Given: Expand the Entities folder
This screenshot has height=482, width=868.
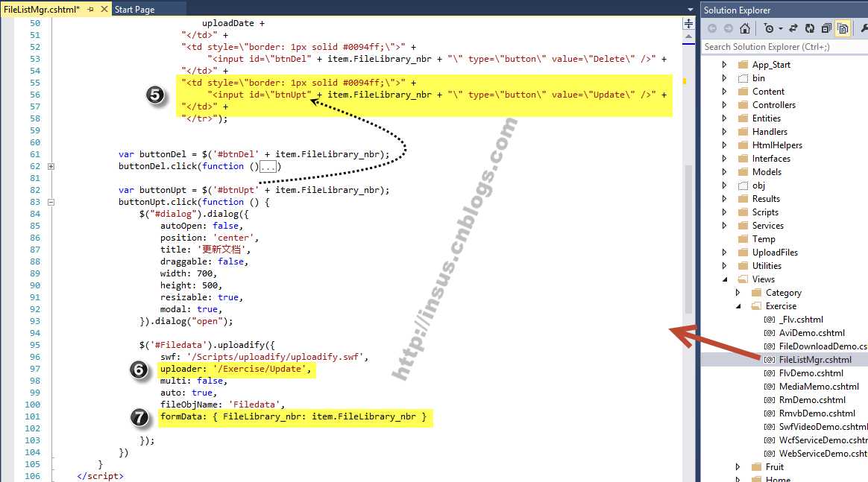Looking at the screenshot, I should 724,118.
